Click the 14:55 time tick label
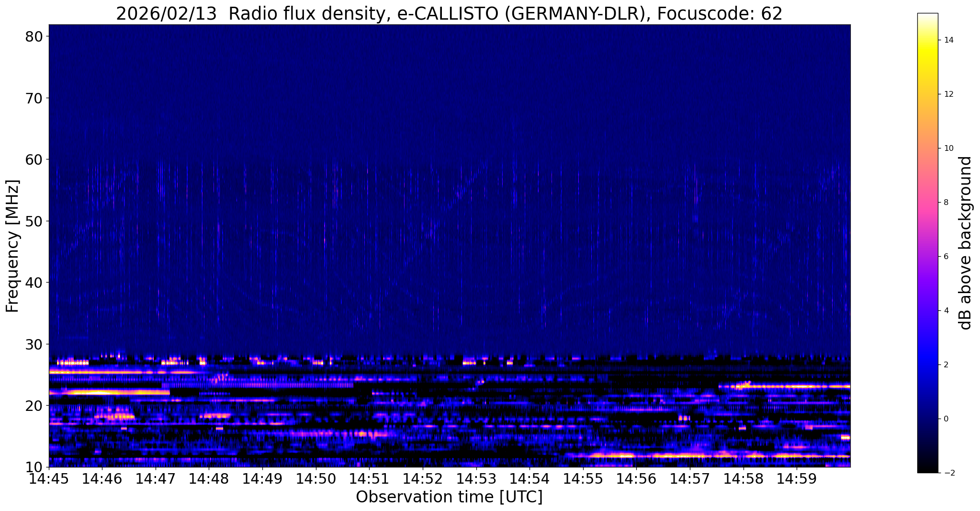The height and width of the screenshot is (511, 980). (583, 478)
